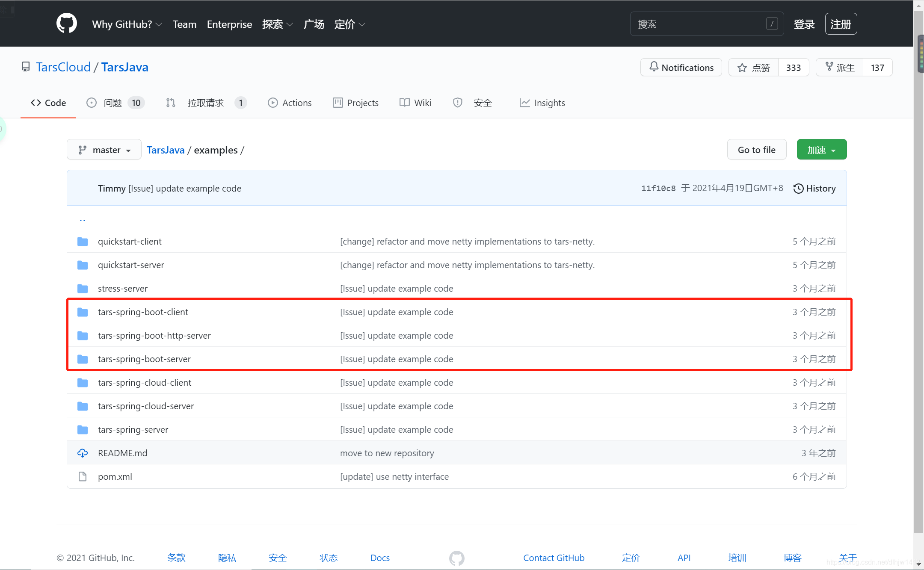Open the Enterprise link in header
This screenshot has width=924, height=570.
coord(229,24)
